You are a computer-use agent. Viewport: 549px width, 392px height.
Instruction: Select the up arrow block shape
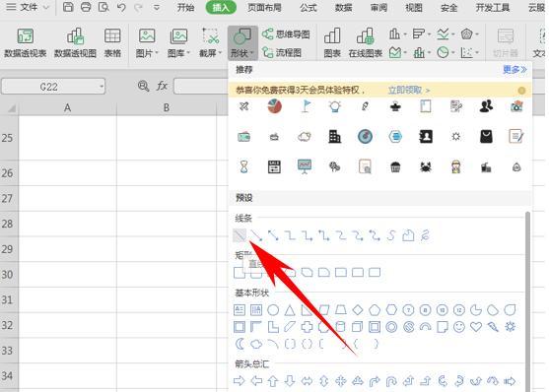tap(273, 381)
